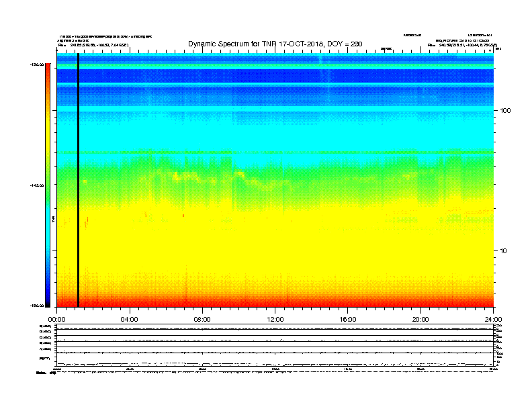Select the 12:00 time axis label

[275, 320]
